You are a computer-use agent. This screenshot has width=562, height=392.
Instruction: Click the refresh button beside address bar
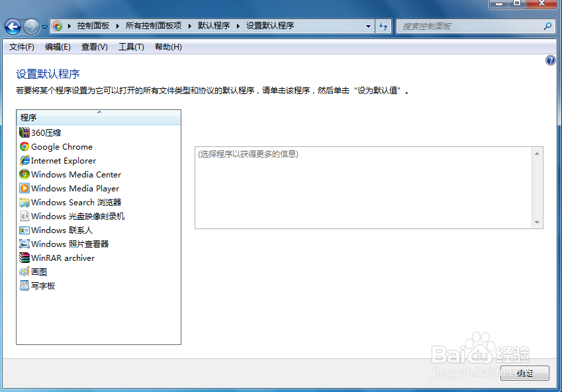pos(383,26)
